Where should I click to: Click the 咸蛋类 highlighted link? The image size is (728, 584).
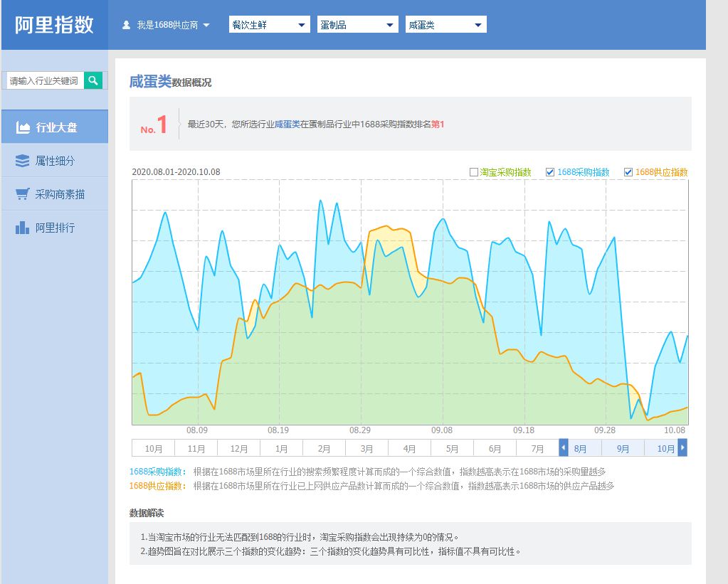tap(287, 124)
